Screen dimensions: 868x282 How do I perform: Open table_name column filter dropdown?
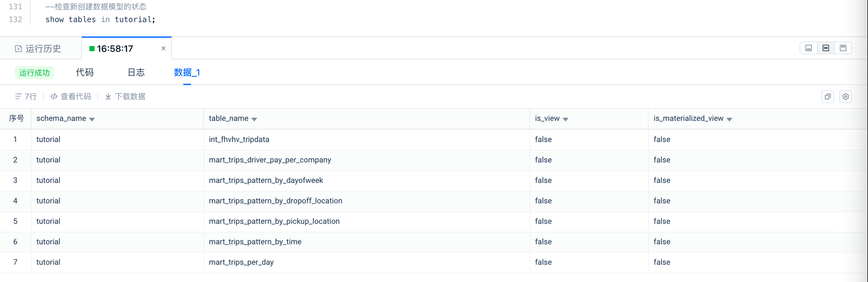254,119
